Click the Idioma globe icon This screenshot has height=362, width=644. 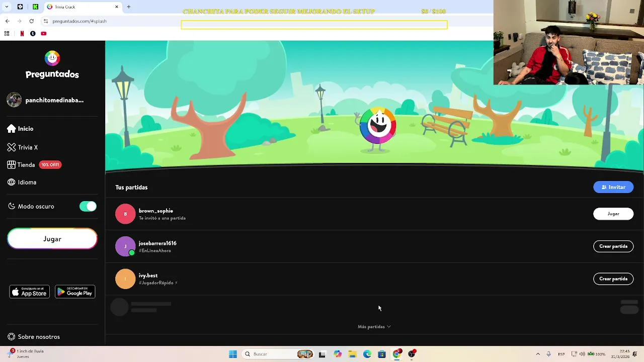click(x=12, y=183)
